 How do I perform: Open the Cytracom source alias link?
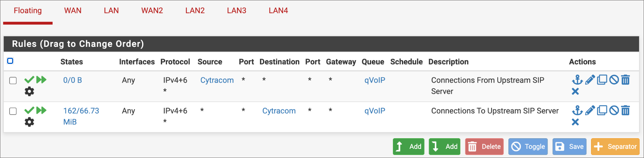217,80
